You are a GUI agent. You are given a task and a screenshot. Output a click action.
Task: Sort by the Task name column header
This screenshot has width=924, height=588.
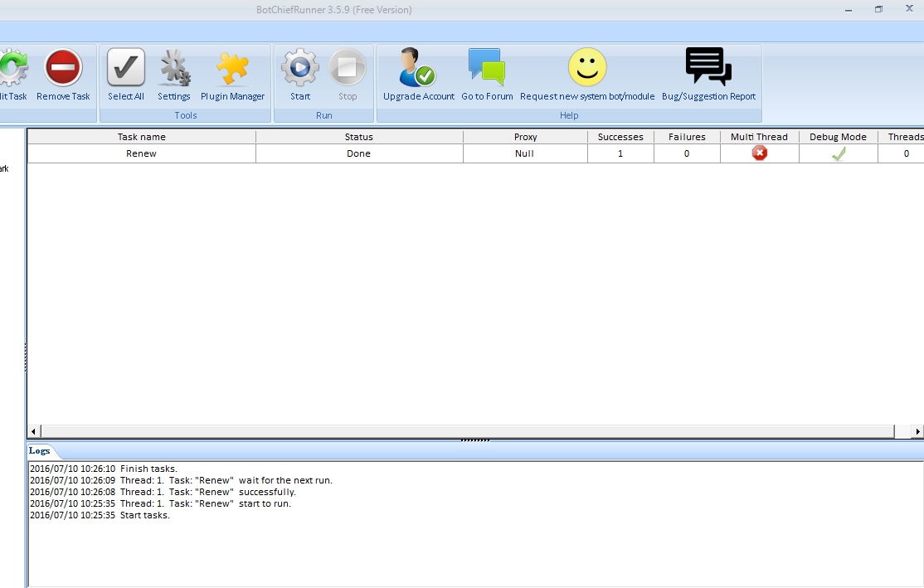[142, 137]
